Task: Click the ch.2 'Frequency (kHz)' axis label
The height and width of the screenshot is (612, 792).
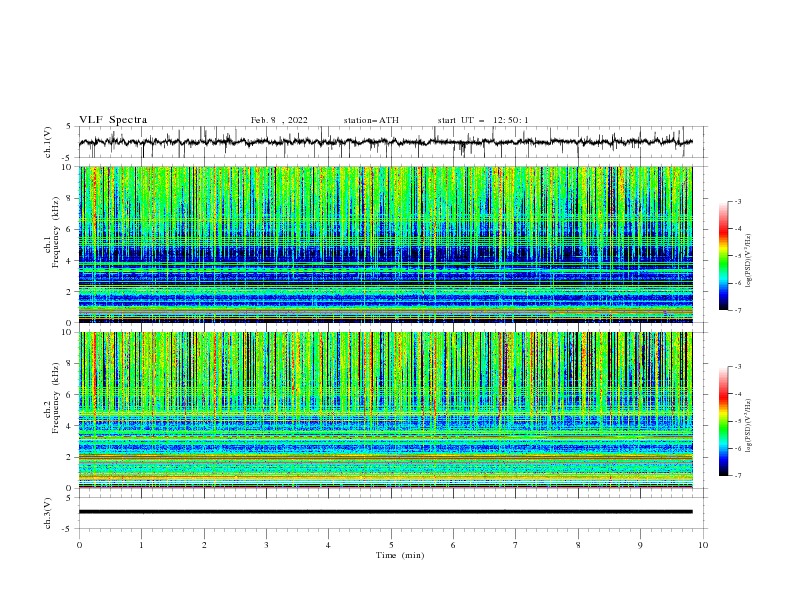Action: coord(56,398)
